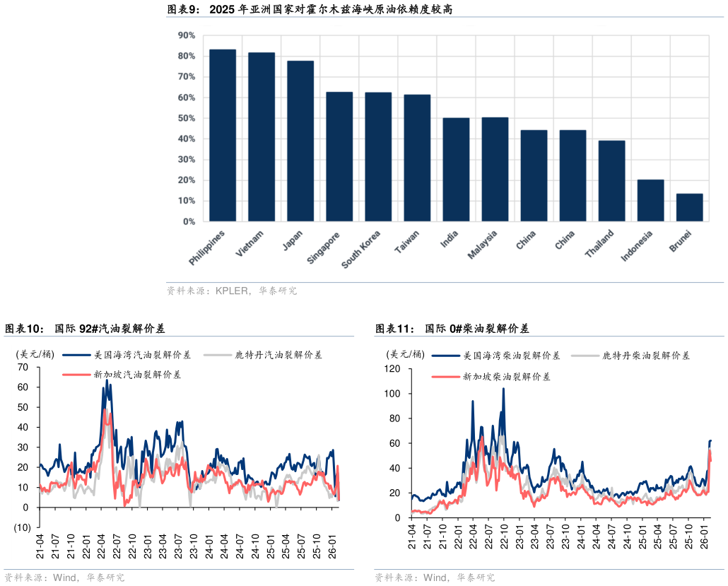
Task: Select the Thailand bar
Action: coord(611,181)
